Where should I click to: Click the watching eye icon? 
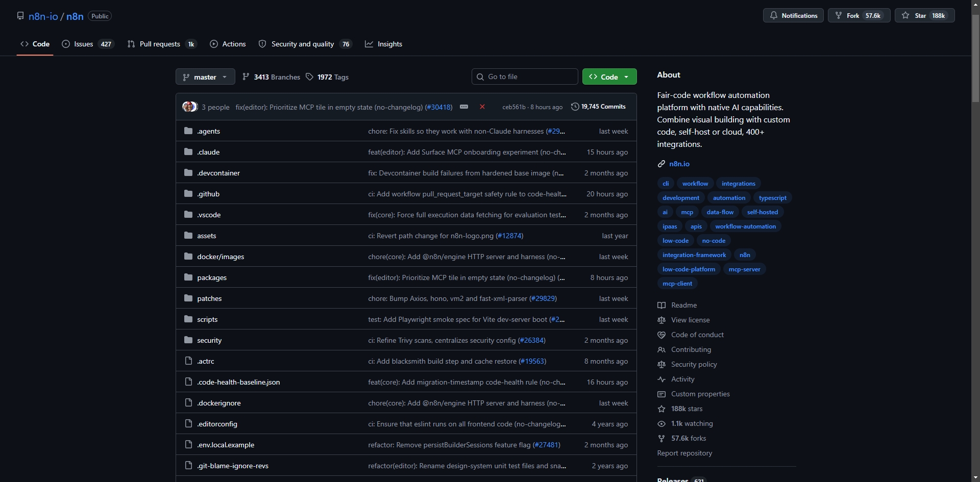pos(661,423)
